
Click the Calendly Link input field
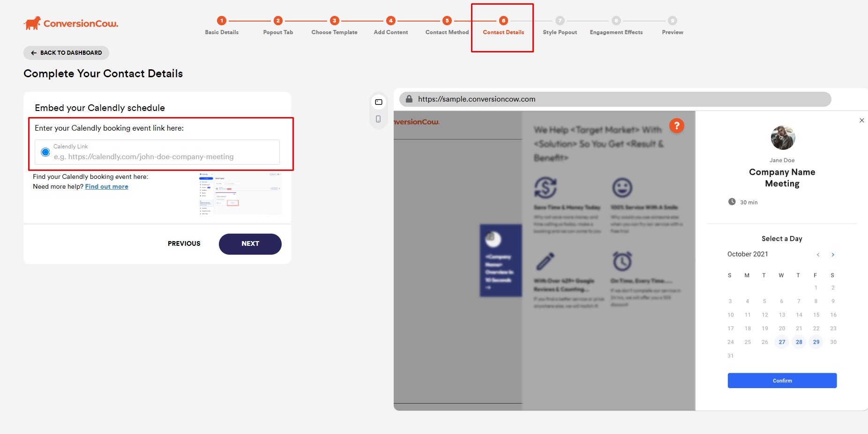click(157, 152)
